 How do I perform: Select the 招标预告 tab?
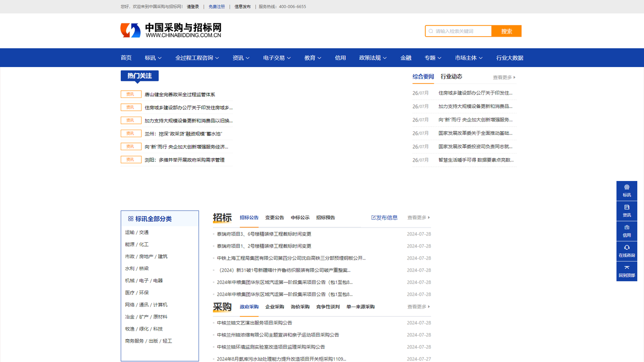326,218
